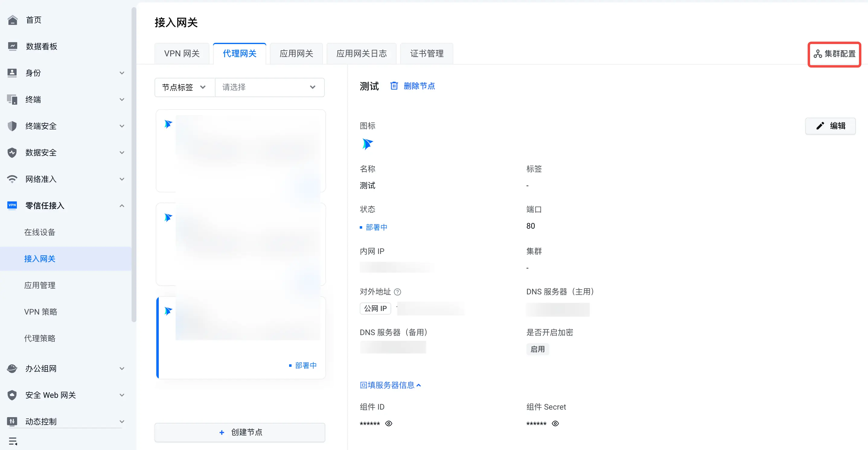Click the help icon beside 对外地址
868x450 pixels.
[x=397, y=292]
